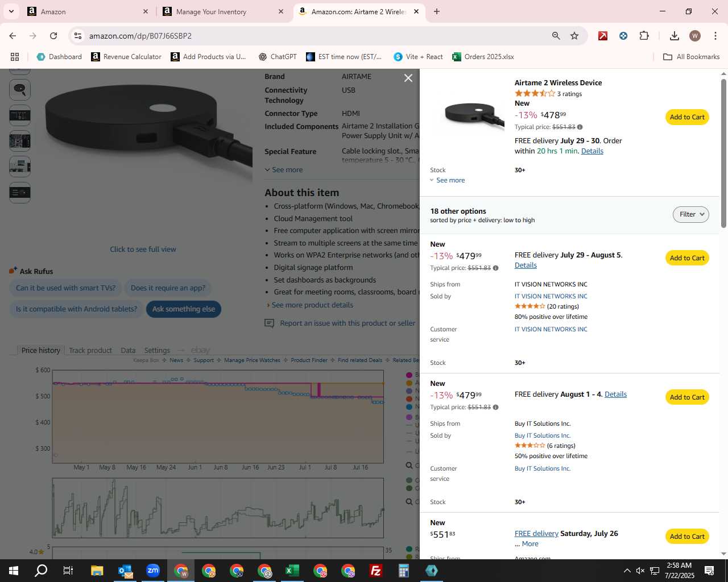Open Outlook from the taskbar

coord(125,571)
